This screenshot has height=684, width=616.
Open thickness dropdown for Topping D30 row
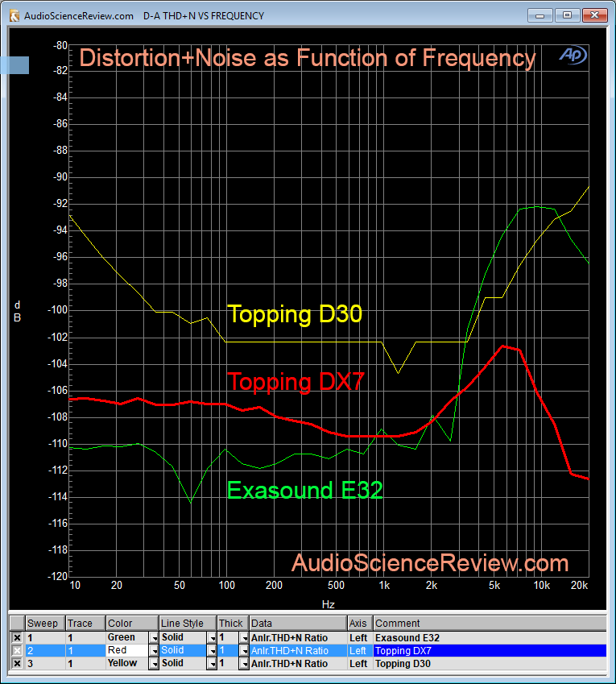(x=244, y=664)
